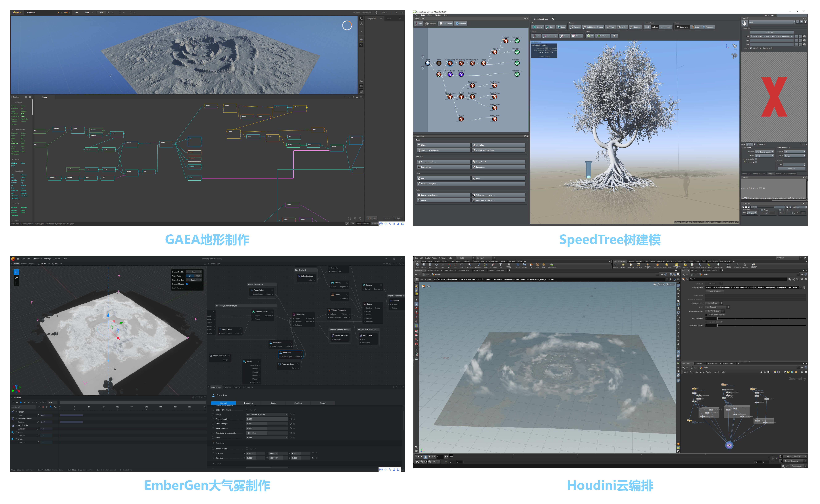Toggle Show Force Mask checkbox in EmberGen
This screenshot has height=504, width=820.
247,410
